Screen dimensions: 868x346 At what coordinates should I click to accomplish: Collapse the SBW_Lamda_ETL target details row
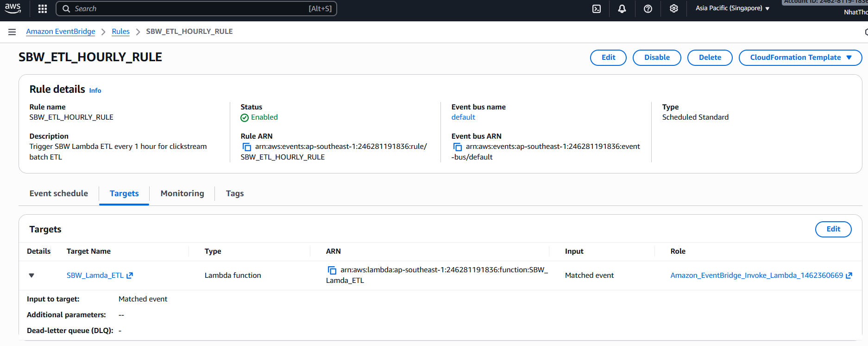(31, 276)
